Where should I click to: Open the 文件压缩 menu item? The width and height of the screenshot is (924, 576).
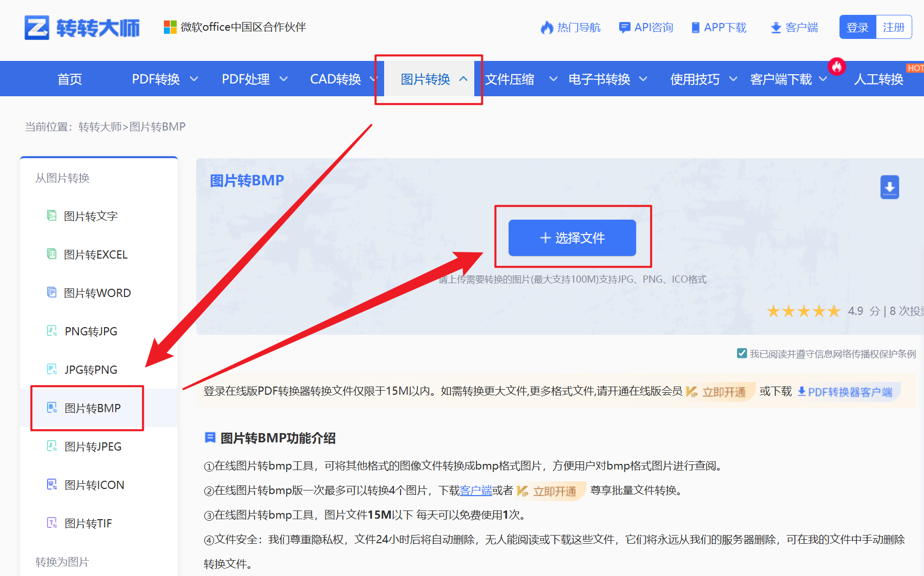(510, 79)
